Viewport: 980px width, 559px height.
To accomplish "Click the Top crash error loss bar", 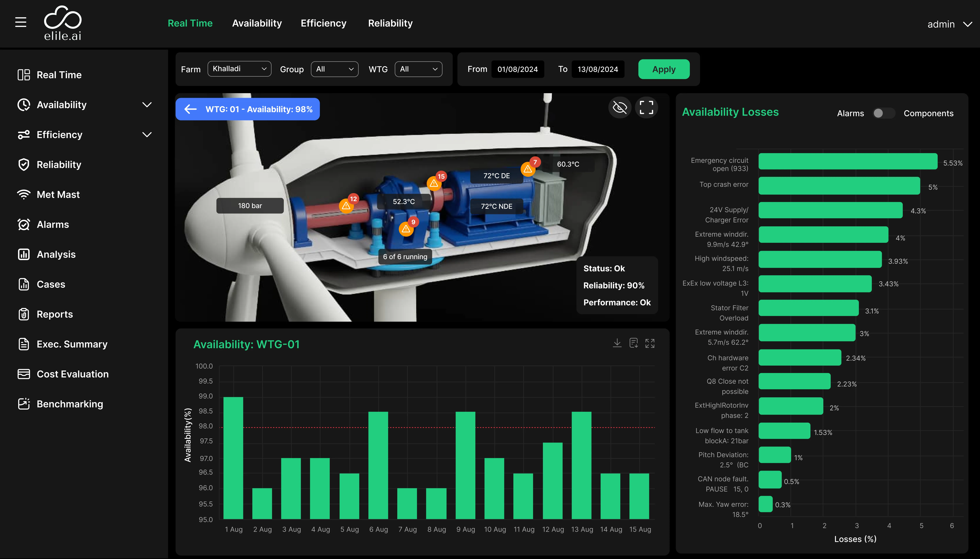I will coord(839,185).
